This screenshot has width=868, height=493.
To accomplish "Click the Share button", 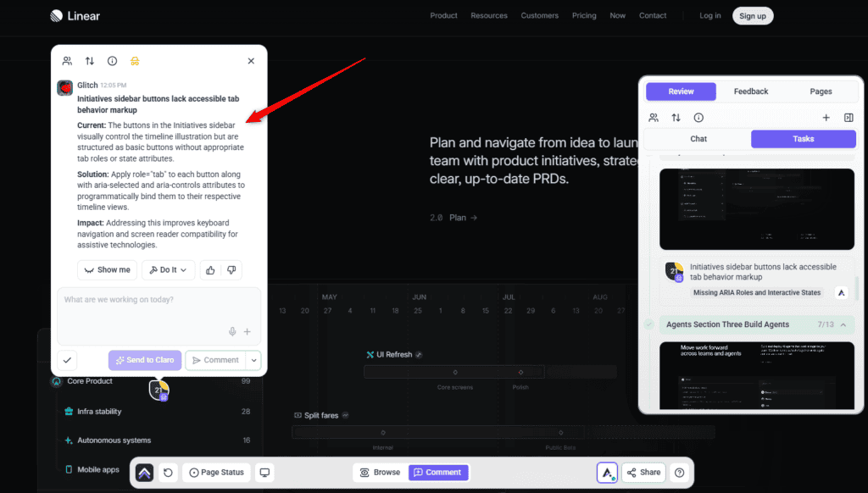I will [x=644, y=473].
